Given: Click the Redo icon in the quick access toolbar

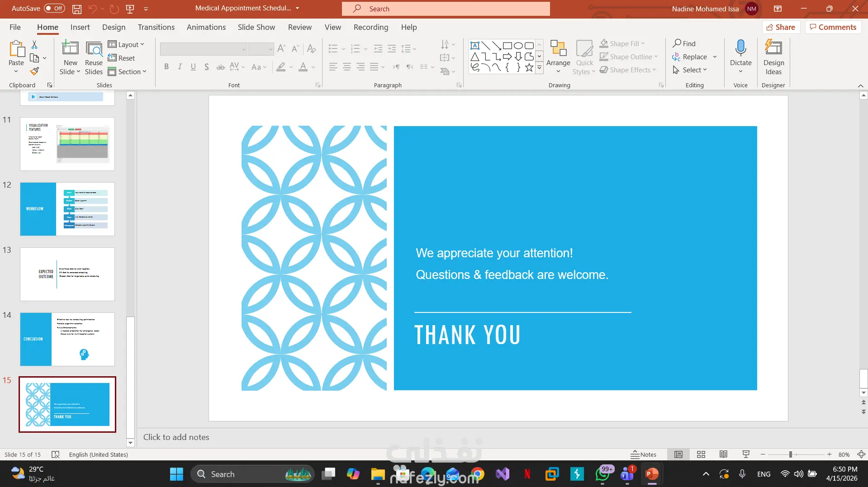Looking at the screenshot, I should point(114,9).
